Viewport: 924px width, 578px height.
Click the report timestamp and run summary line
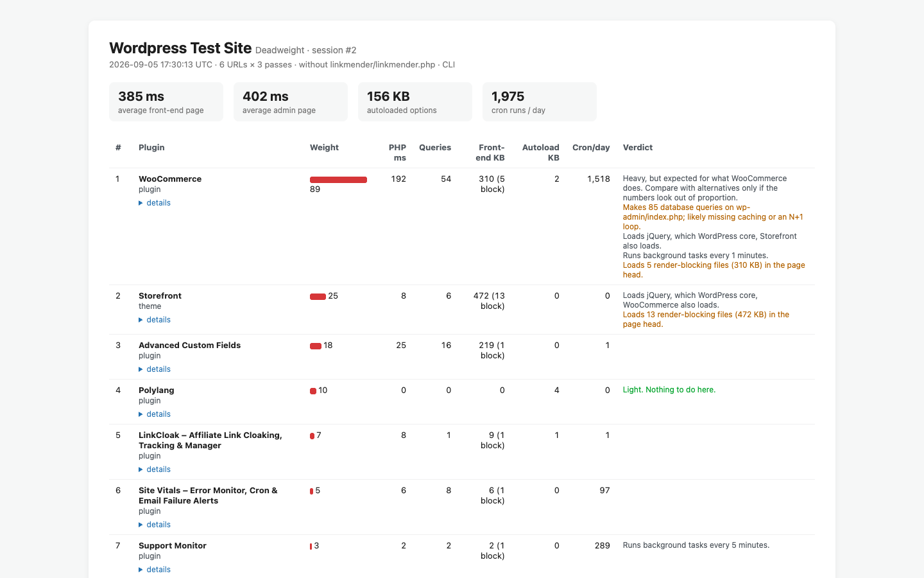(282, 65)
